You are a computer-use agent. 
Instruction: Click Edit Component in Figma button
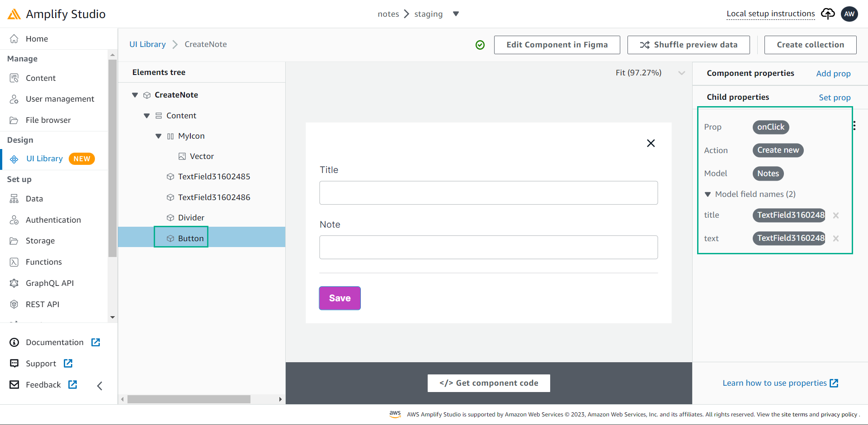(557, 45)
